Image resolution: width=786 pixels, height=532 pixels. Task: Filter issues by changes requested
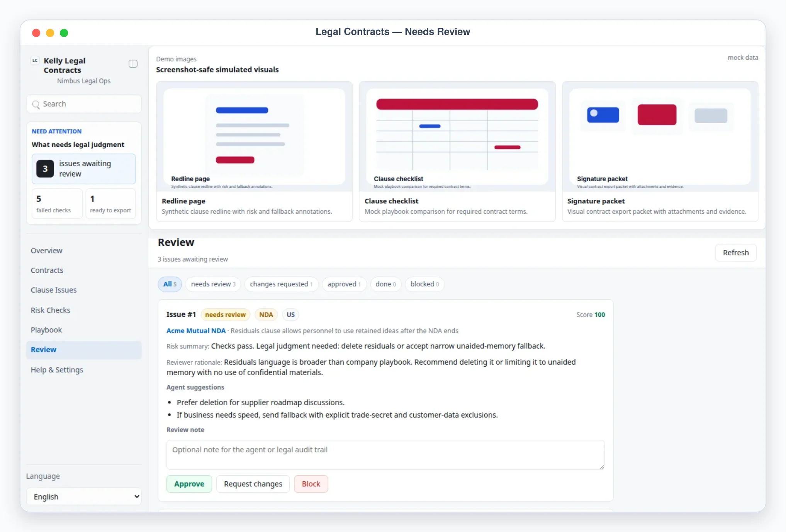pos(281,284)
